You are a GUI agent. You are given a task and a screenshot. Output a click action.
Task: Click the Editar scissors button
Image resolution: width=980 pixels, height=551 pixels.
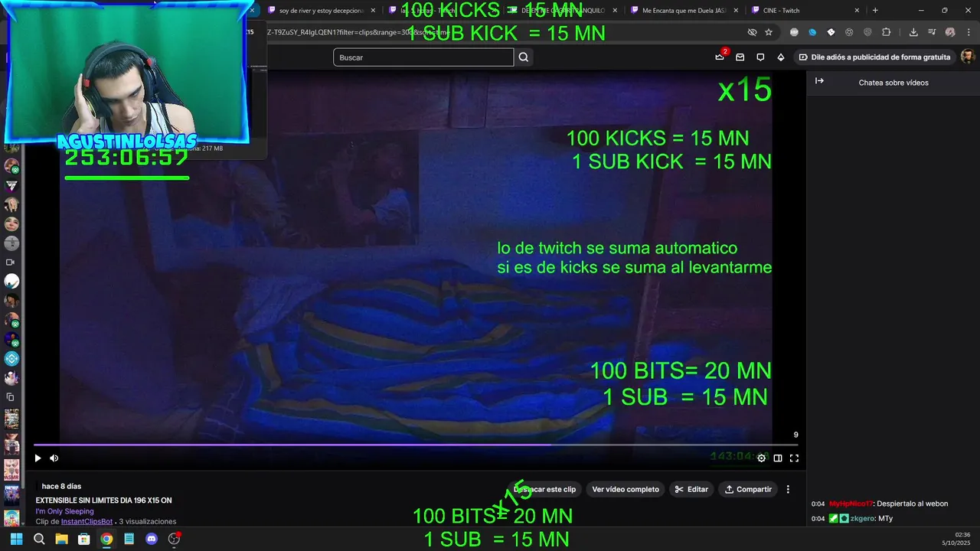pyautogui.click(x=691, y=489)
